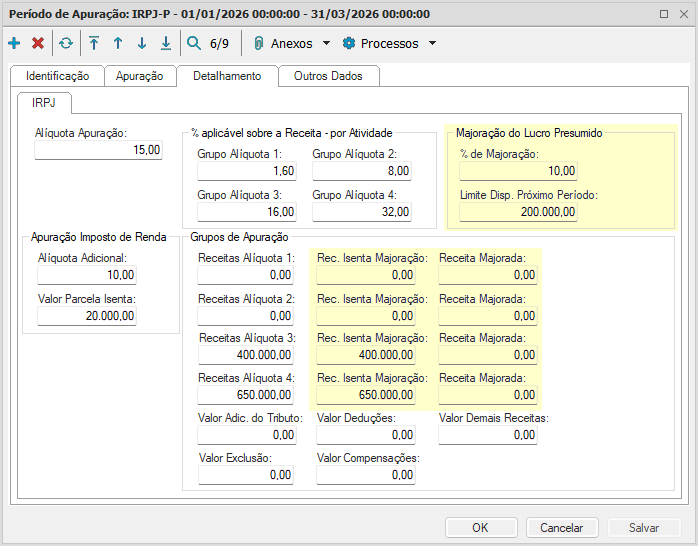
Task: Expand the Anexos dropdown arrow
Action: (x=326, y=43)
